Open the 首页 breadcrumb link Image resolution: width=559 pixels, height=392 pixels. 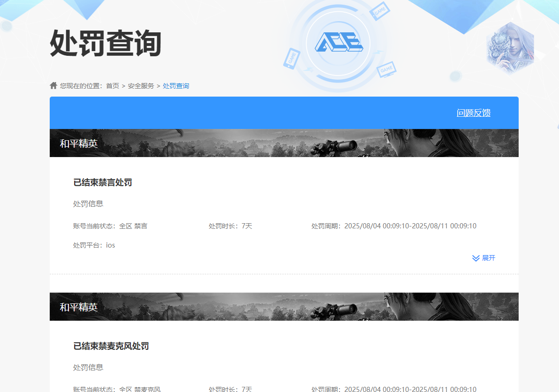coord(112,86)
